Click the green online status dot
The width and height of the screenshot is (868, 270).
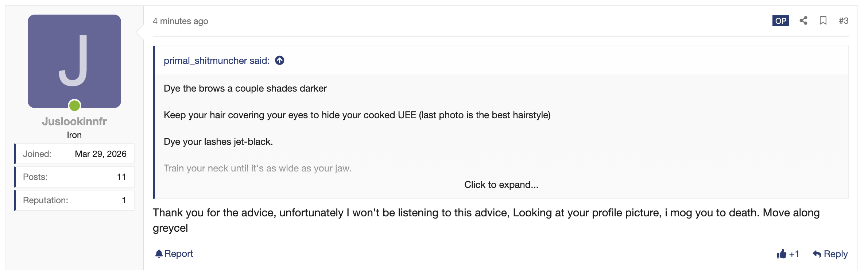(x=74, y=106)
